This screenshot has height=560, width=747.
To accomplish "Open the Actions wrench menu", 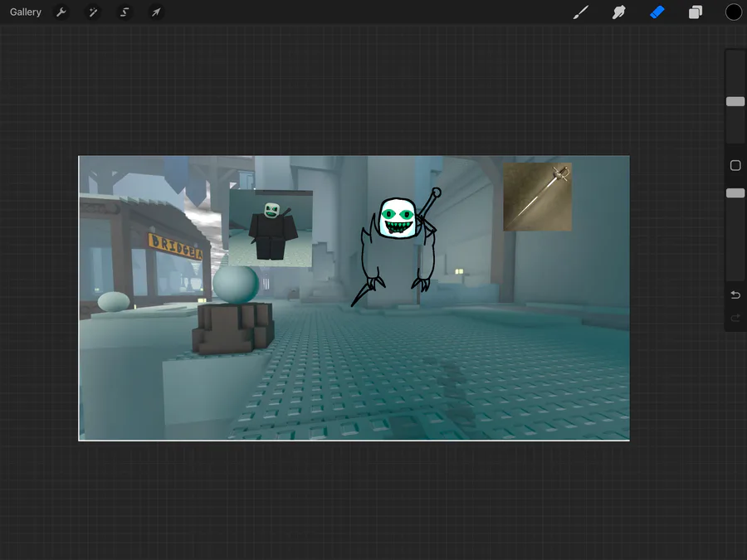I will 61,12.
